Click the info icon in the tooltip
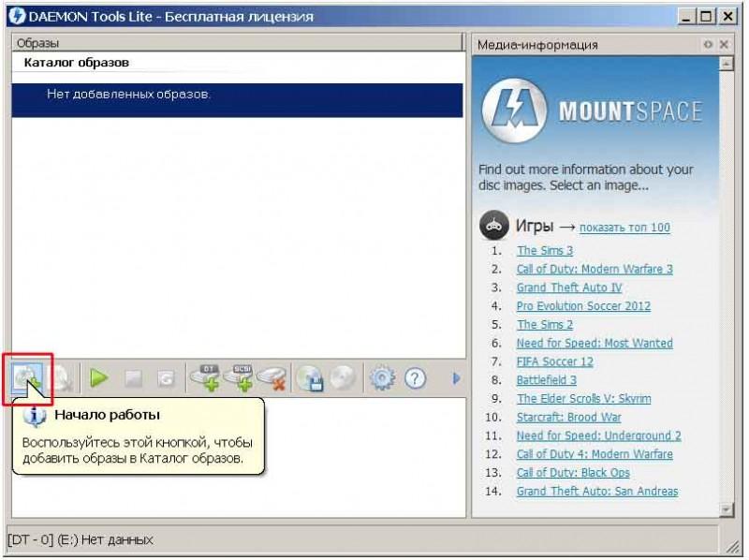The height and width of the screenshot is (560, 749). [34, 416]
